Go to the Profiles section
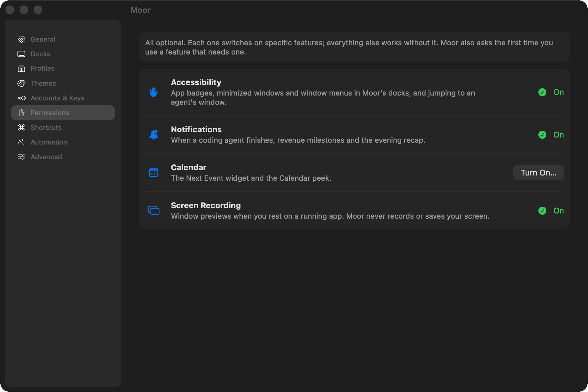Image resolution: width=588 pixels, height=392 pixels. point(63,69)
